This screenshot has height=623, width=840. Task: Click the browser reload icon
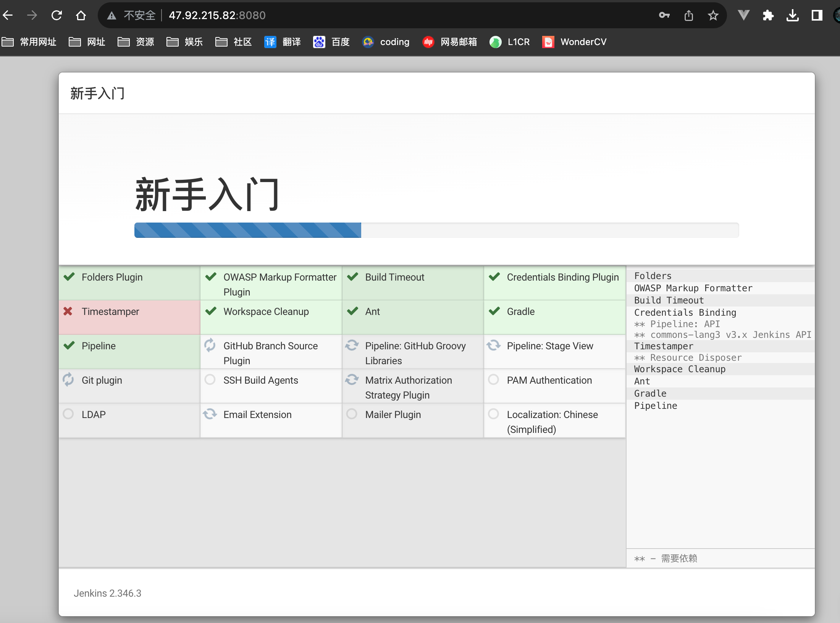point(57,15)
